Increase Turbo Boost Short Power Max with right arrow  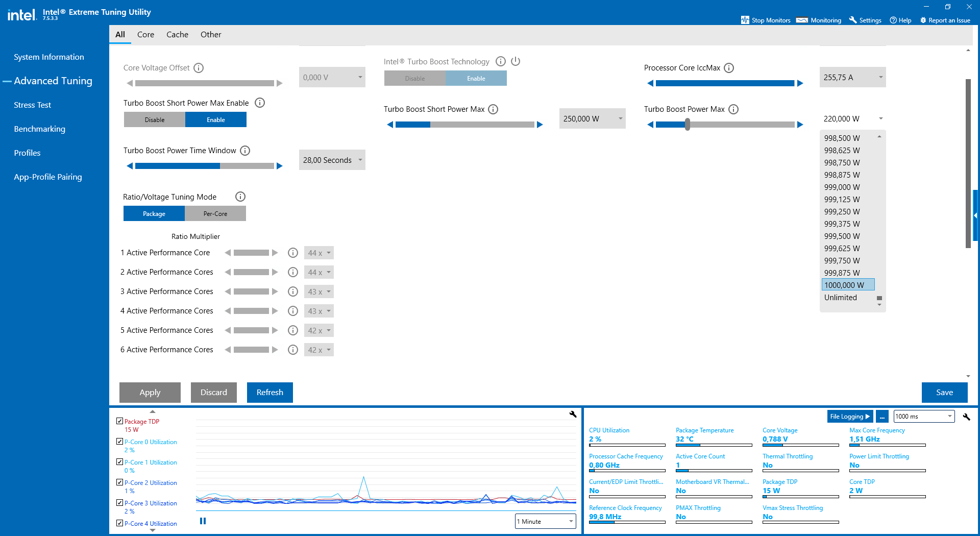point(540,125)
